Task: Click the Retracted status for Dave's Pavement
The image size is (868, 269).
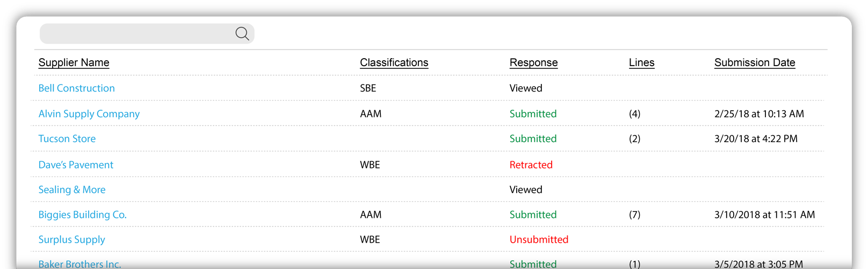Action: click(531, 165)
